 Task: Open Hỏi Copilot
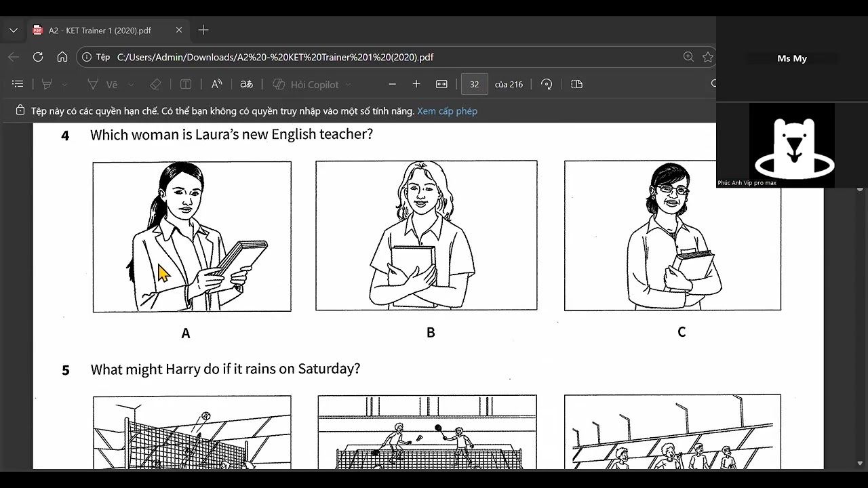point(306,84)
